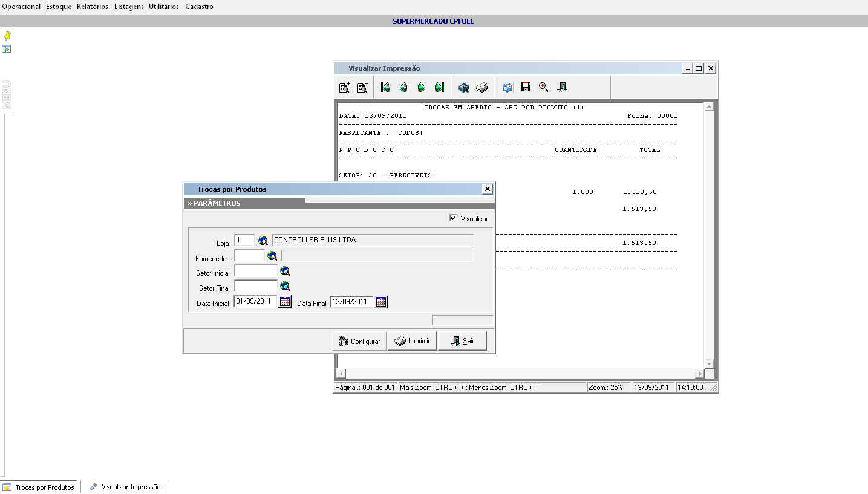
Task: Open Fornecedor lookup search icon
Action: tap(272, 256)
